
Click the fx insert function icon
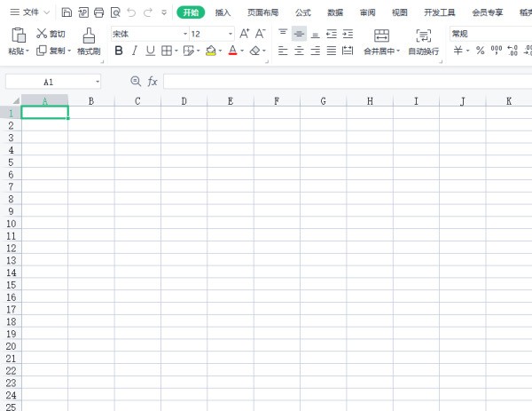(x=153, y=82)
